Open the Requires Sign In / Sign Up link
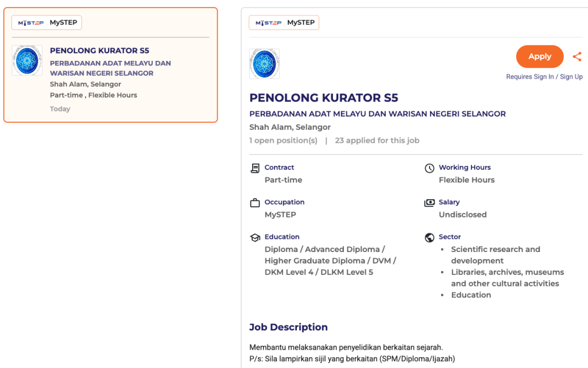The width and height of the screenshot is (588, 368). pos(544,77)
